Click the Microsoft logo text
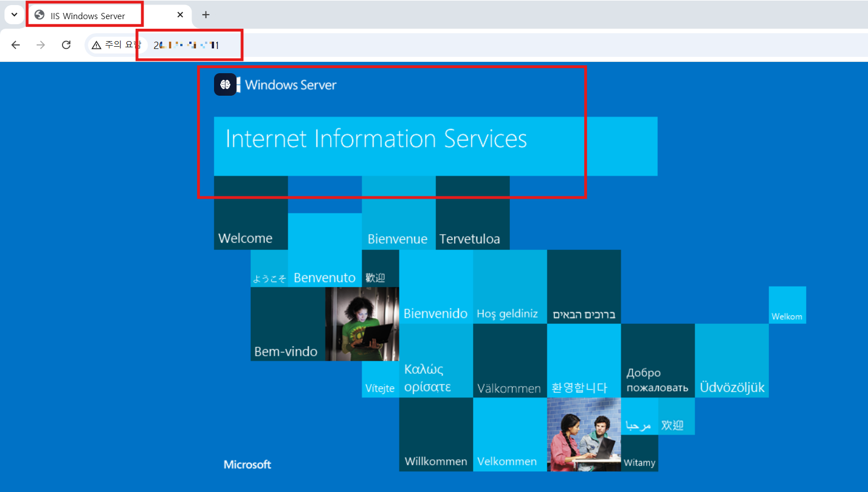The image size is (868, 492). click(247, 464)
